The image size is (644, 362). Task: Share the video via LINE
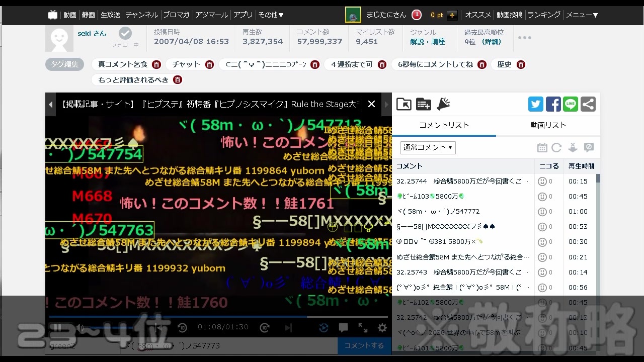(571, 104)
